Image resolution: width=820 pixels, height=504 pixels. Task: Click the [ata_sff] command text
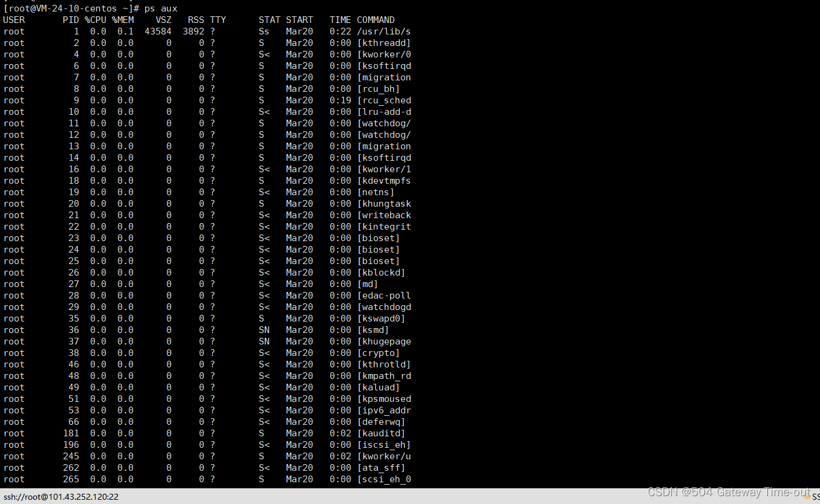tap(381, 468)
